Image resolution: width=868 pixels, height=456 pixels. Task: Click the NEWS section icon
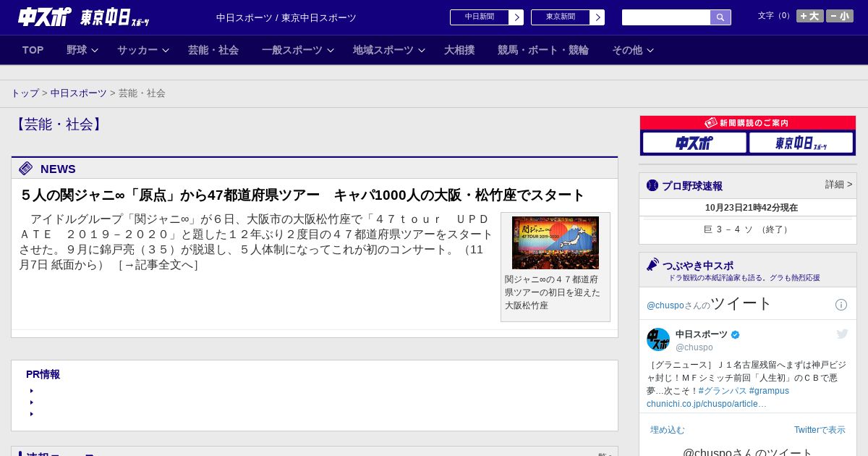pos(26,169)
